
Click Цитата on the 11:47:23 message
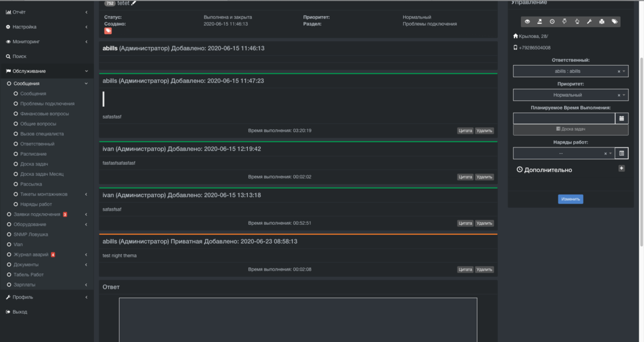pos(465,131)
